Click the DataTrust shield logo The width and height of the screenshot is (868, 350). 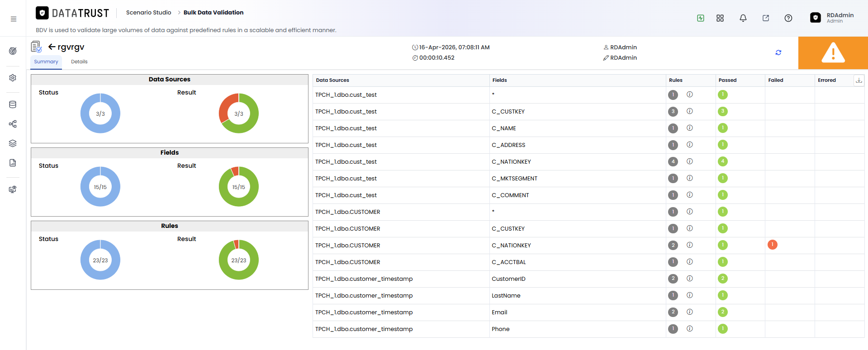pos(42,13)
